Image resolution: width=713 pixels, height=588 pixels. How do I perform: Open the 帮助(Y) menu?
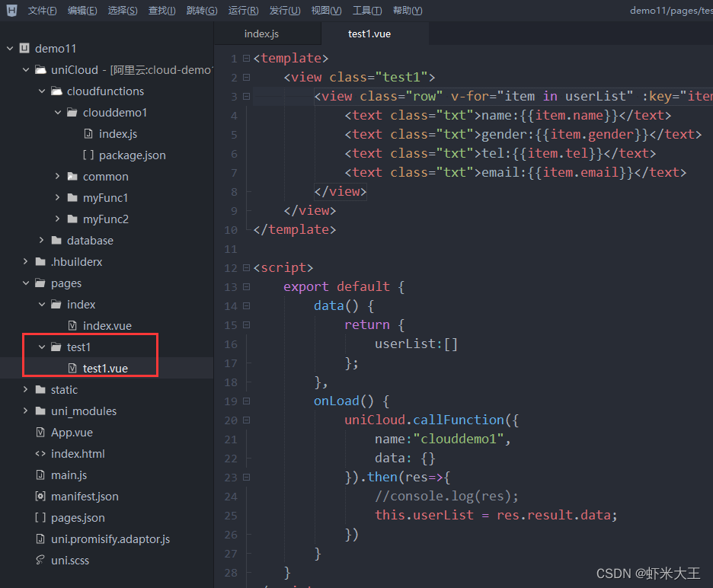[x=408, y=11]
